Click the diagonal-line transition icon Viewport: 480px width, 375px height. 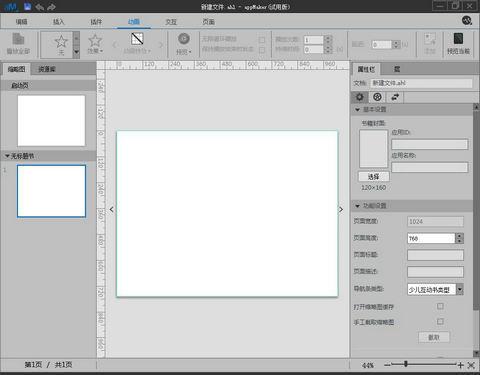point(137,39)
